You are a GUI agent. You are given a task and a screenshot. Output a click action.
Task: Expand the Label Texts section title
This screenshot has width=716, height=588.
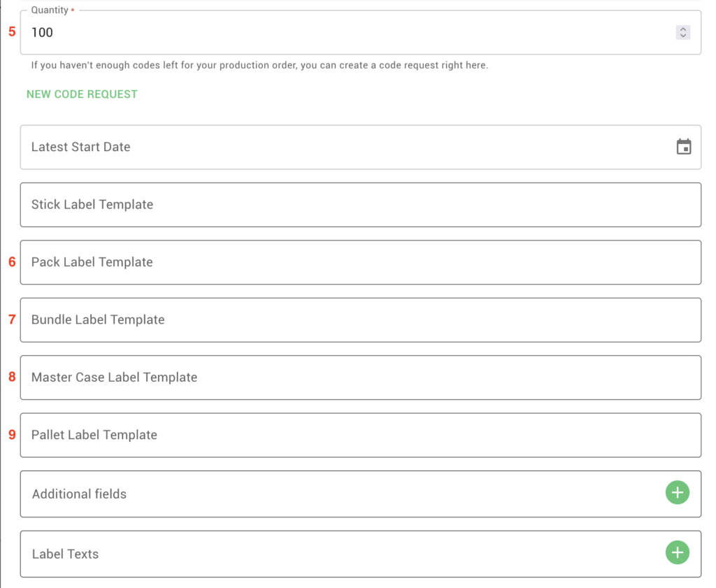click(66, 554)
